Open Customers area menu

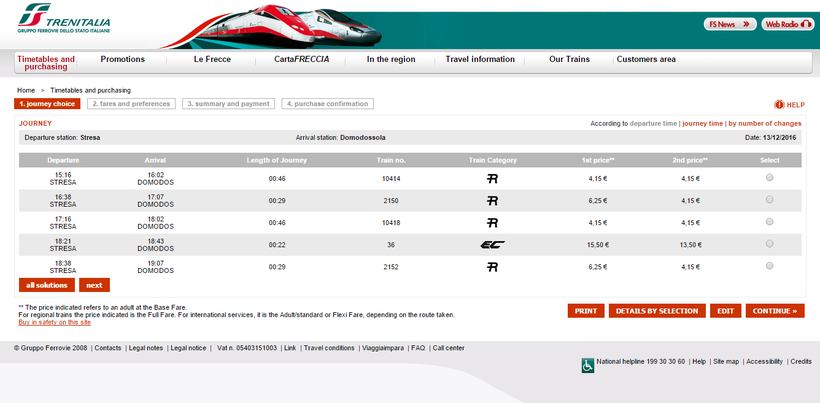pyautogui.click(x=646, y=60)
